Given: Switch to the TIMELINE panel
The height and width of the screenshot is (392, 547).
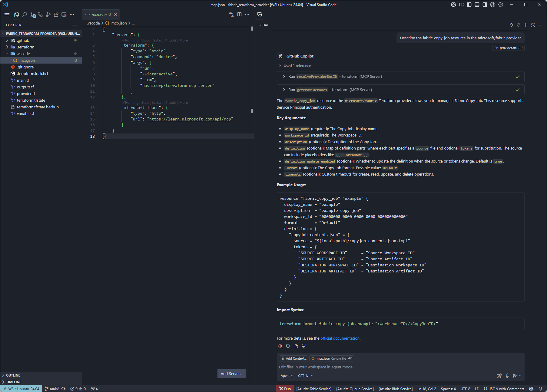Looking at the screenshot, I should [x=14, y=382].
